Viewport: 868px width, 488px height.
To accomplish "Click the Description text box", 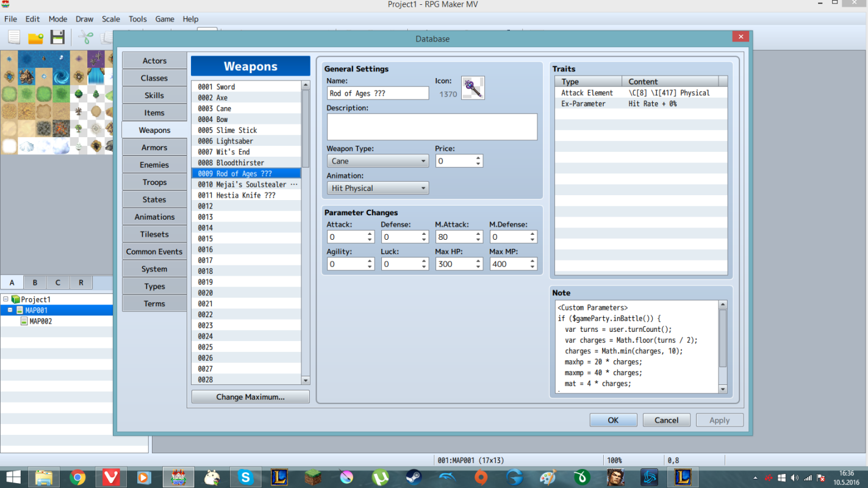I will pos(432,127).
